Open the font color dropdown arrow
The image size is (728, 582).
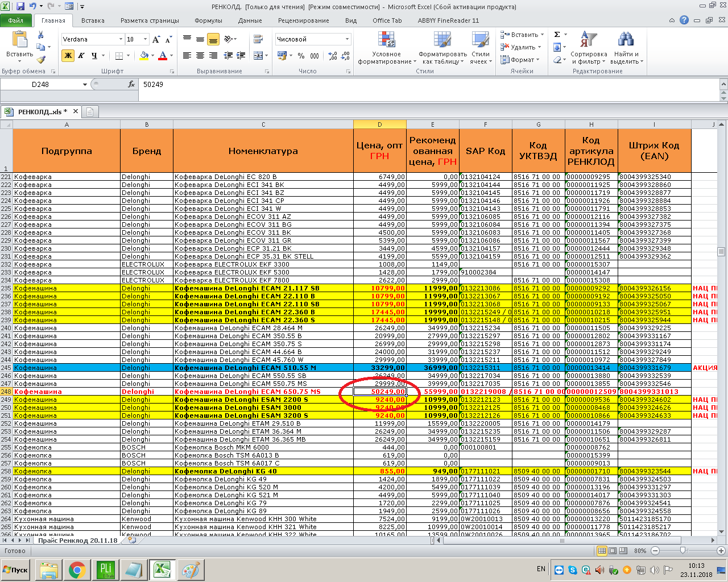point(172,56)
